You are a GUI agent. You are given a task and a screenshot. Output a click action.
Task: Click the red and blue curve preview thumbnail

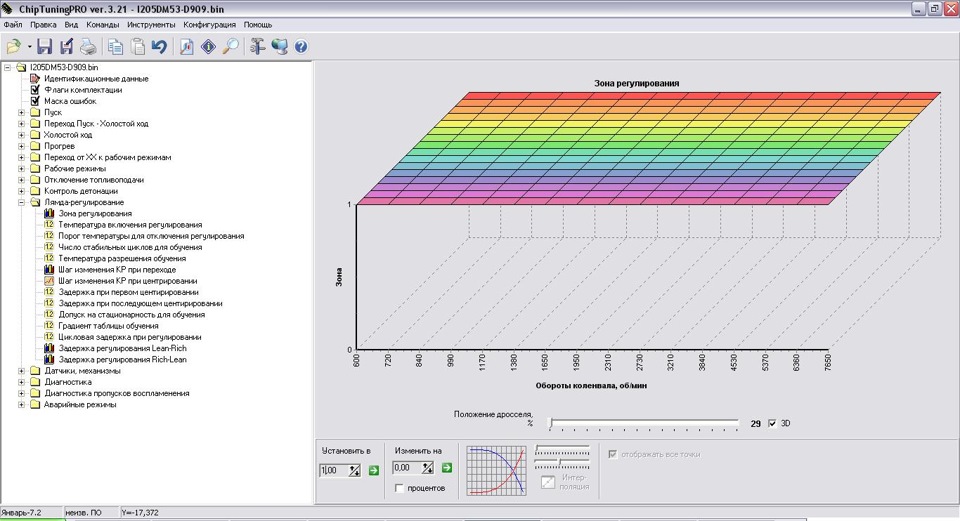497,470
